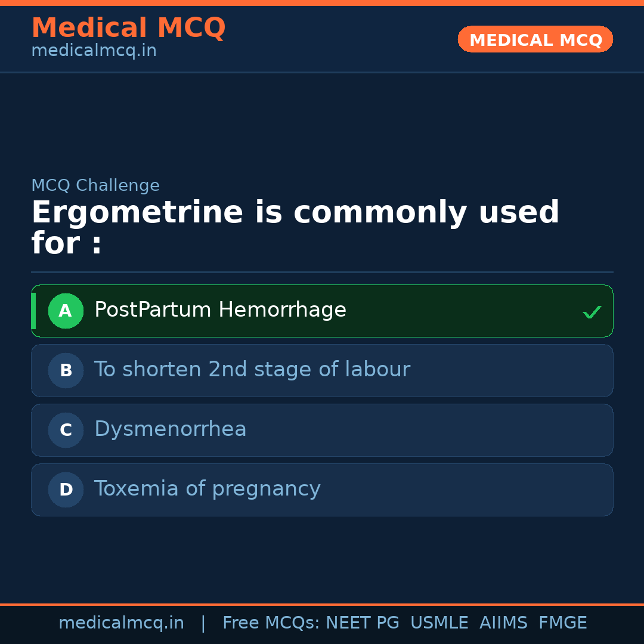Click the AIIMS footer text

503,623
